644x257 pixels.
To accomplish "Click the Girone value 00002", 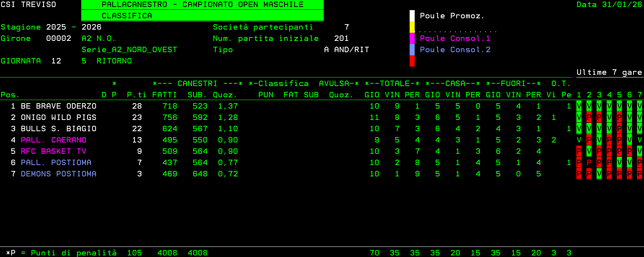I will (59, 38).
